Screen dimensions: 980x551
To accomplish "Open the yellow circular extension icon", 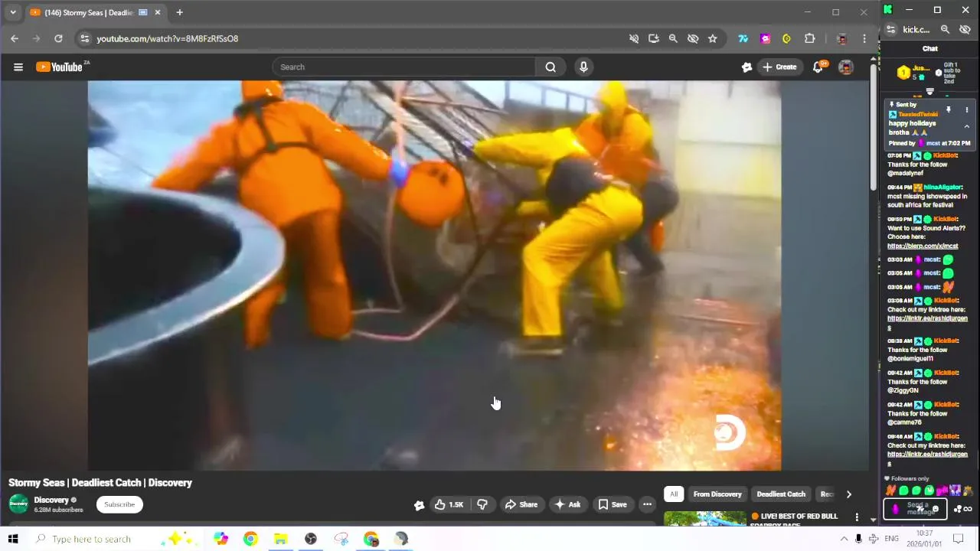I will point(786,38).
